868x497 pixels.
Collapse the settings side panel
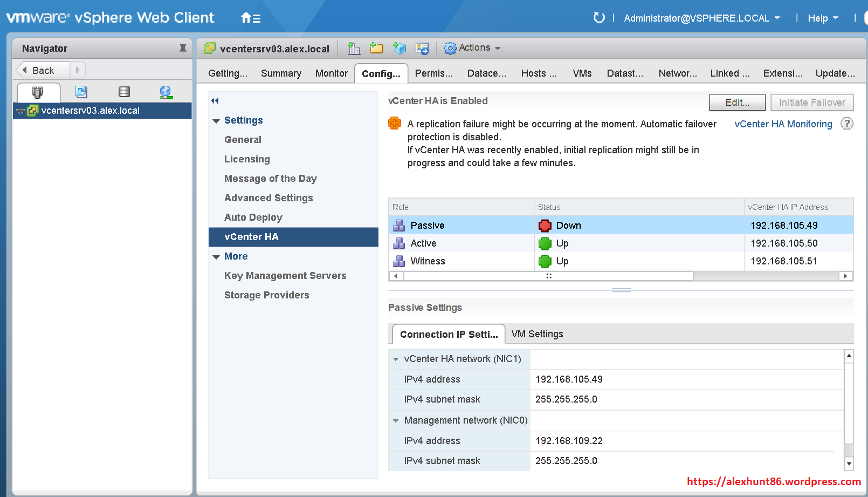tap(215, 100)
